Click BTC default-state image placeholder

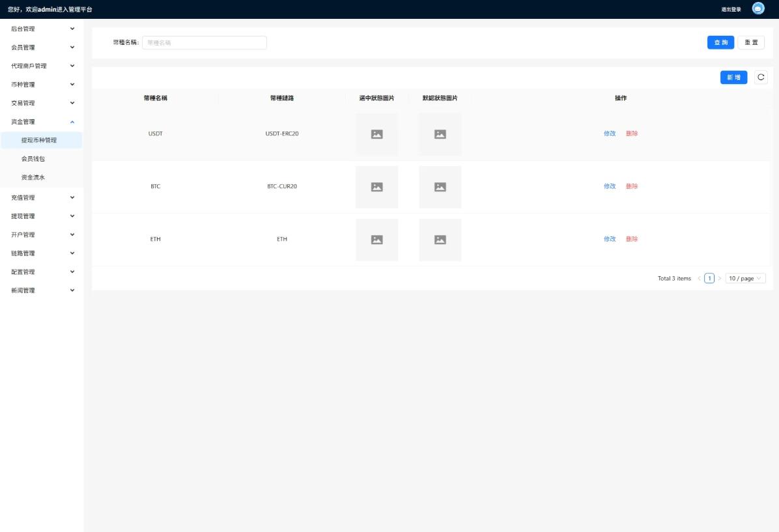point(440,187)
